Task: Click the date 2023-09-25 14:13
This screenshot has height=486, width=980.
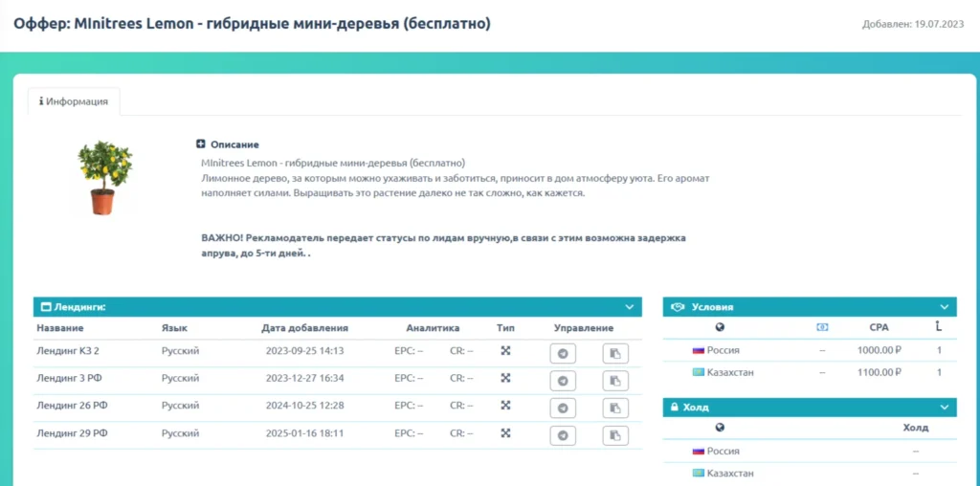Action: click(x=305, y=350)
